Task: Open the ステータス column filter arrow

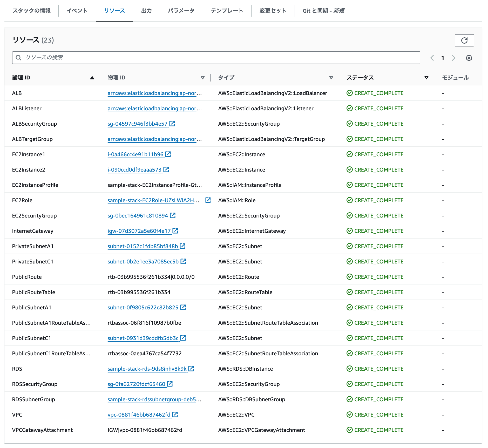Action: [426, 77]
